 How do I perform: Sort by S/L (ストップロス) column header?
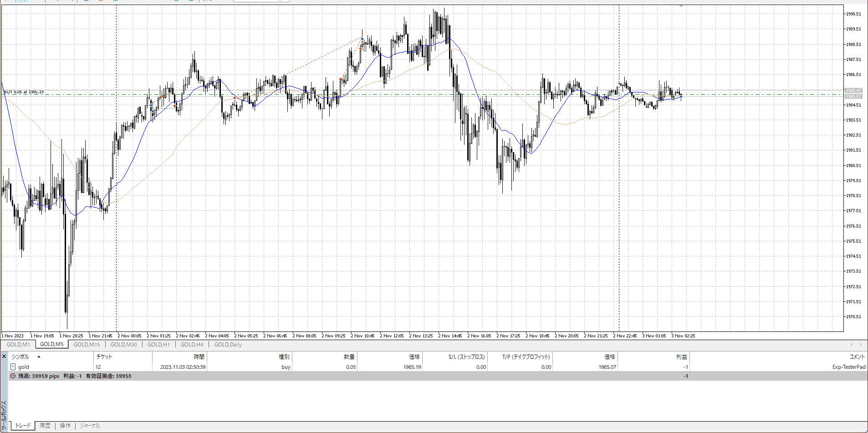coord(466,357)
